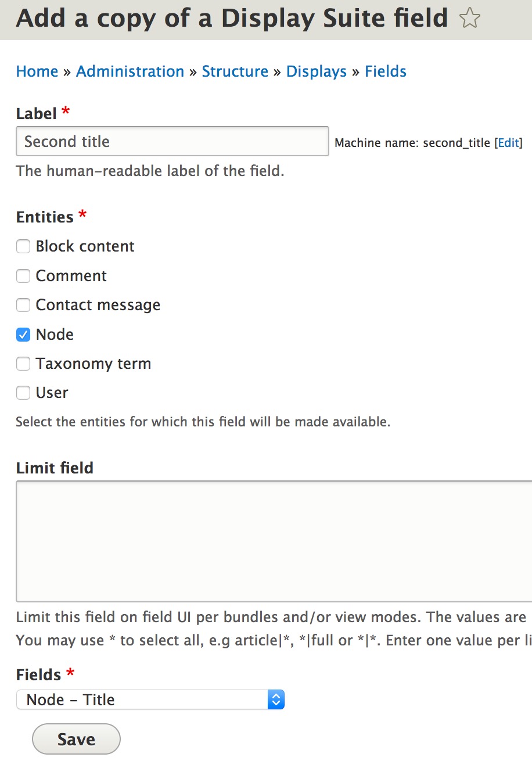Enable the User entity checkbox
This screenshot has height=761, width=532.
[x=23, y=393]
